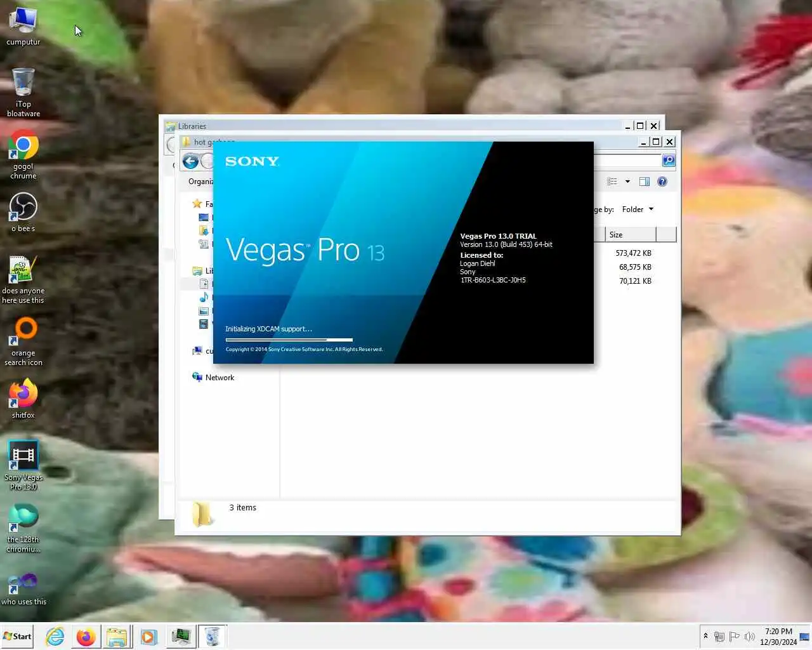Click the SONY logo on the splash
The image size is (812, 650).
[x=252, y=161]
